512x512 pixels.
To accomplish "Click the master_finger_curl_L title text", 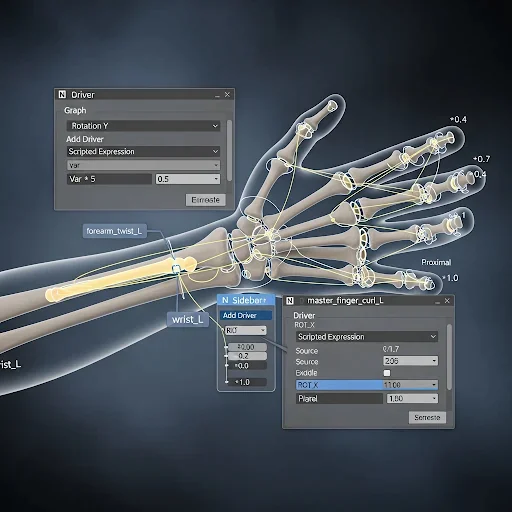I will pos(345,301).
